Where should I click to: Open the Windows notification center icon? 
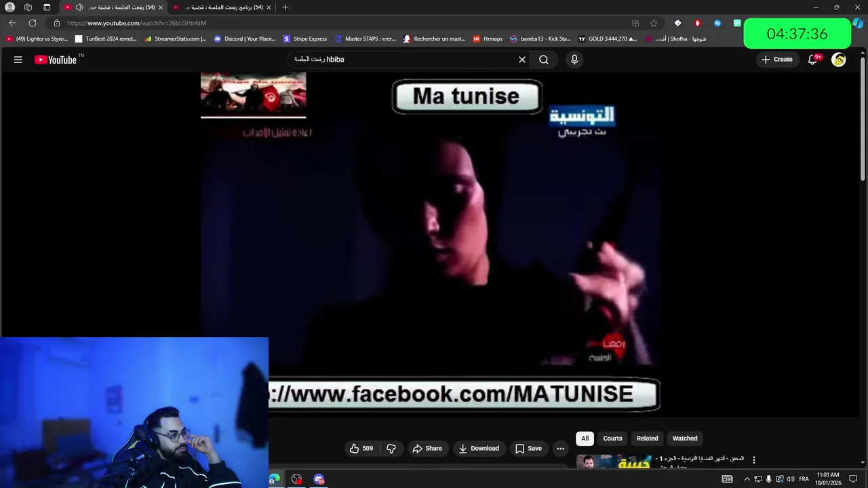point(853,479)
